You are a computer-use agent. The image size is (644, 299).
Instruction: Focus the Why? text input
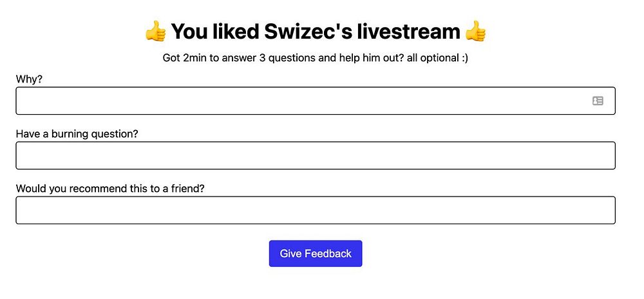tap(303, 101)
